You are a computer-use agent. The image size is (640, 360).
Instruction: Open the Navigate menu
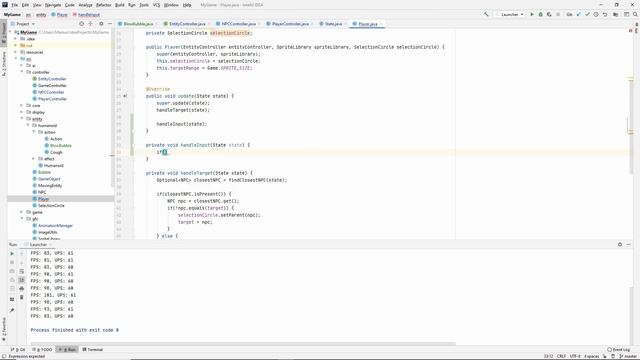coord(53,5)
